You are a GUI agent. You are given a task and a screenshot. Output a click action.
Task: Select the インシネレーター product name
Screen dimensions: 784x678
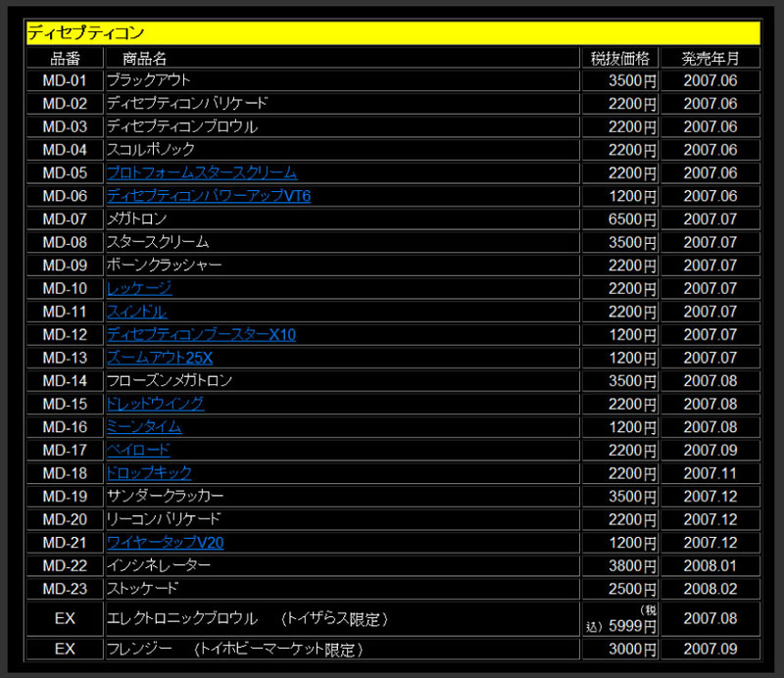pyautogui.click(x=159, y=565)
